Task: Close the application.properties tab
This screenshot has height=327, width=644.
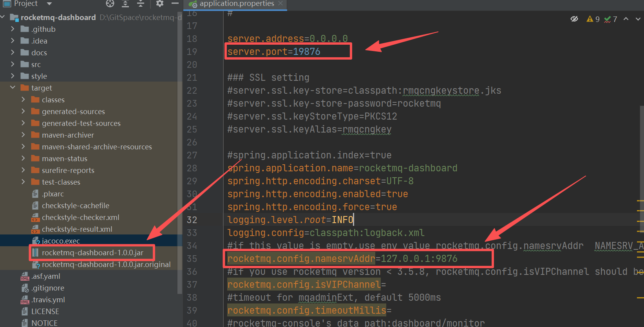Action: coord(280,4)
